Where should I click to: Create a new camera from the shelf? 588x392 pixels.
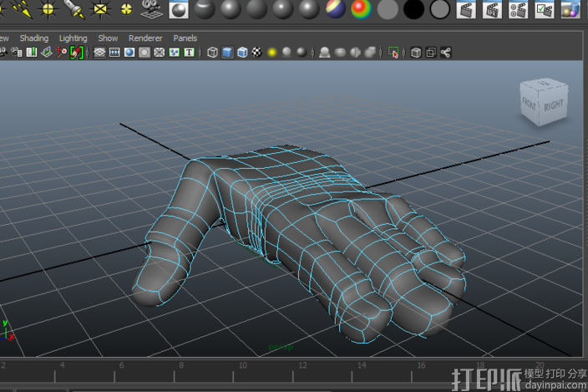pyautogui.click(x=152, y=9)
